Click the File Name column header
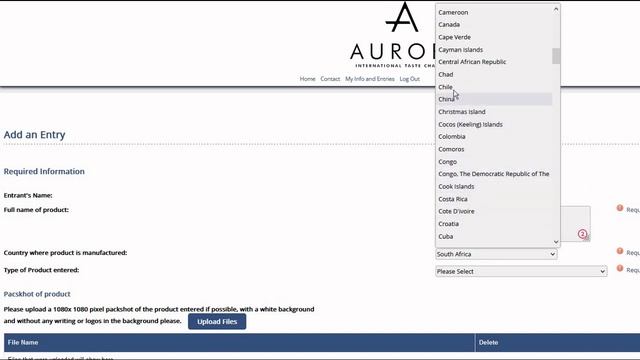The image size is (640, 360). (240, 342)
